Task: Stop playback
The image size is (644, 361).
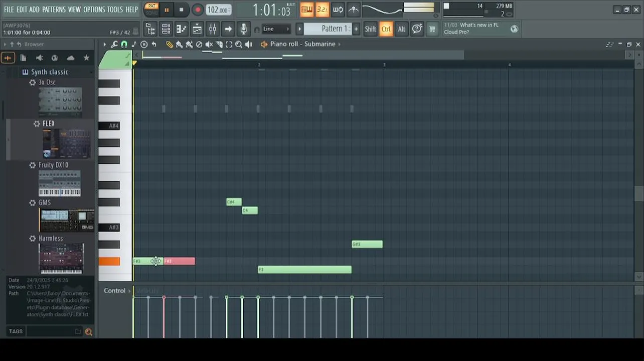Action: [x=181, y=10]
